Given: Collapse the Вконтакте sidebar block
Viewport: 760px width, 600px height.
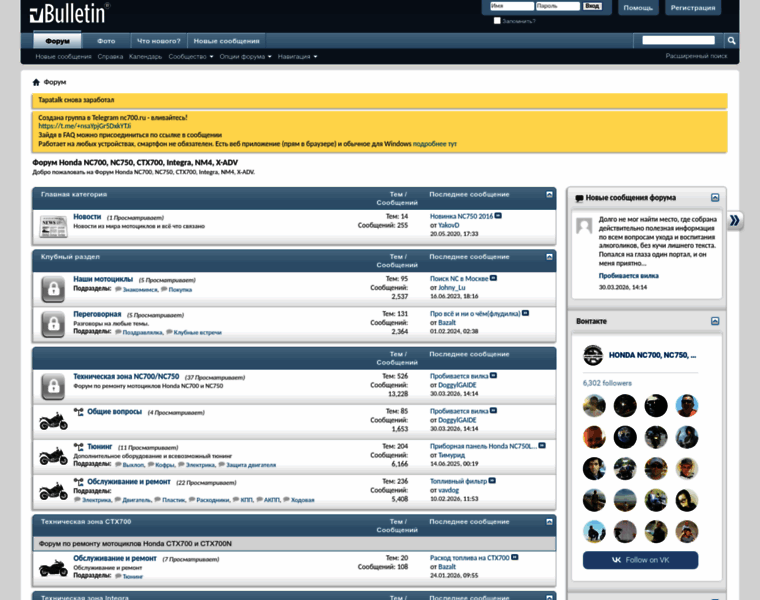Looking at the screenshot, I should [715, 321].
